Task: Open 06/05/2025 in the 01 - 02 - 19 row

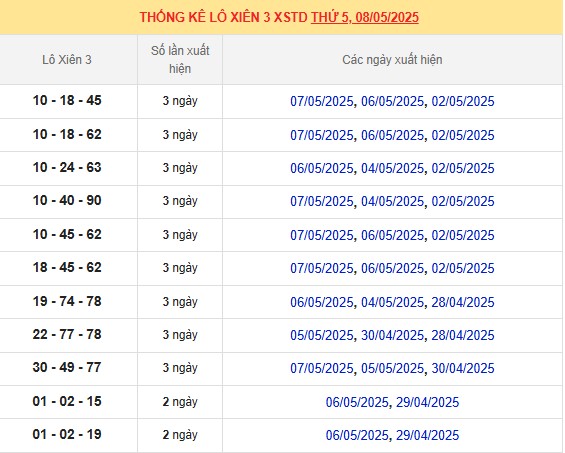Action: [357, 436]
